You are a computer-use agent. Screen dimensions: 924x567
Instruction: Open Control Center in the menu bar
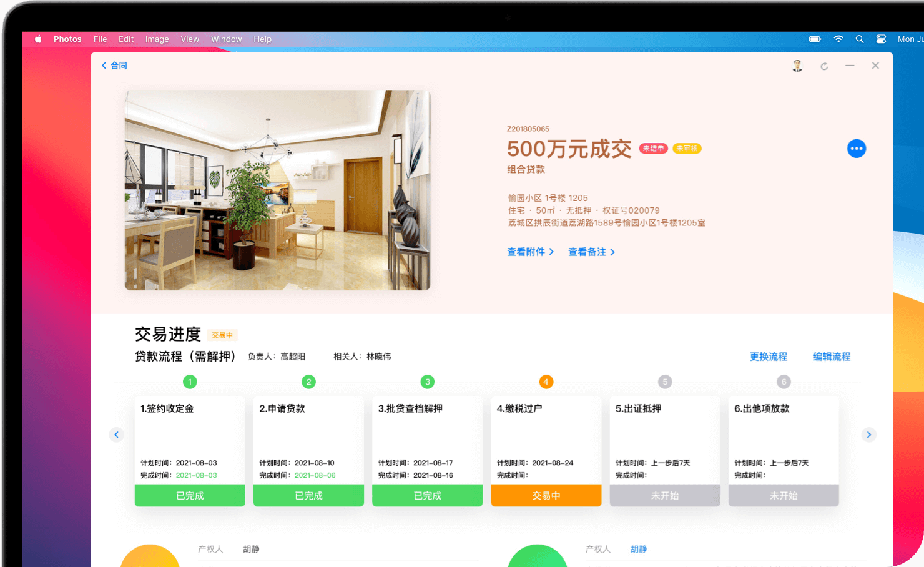tap(881, 39)
